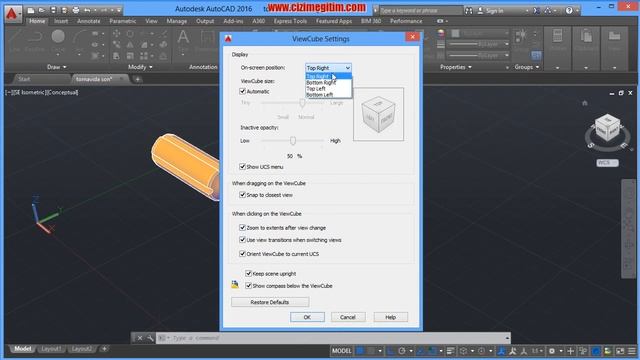Screen dimensions: 640x360
Task: Choose Bottom Right from position list
Action: pyautogui.click(x=328, y=82)
